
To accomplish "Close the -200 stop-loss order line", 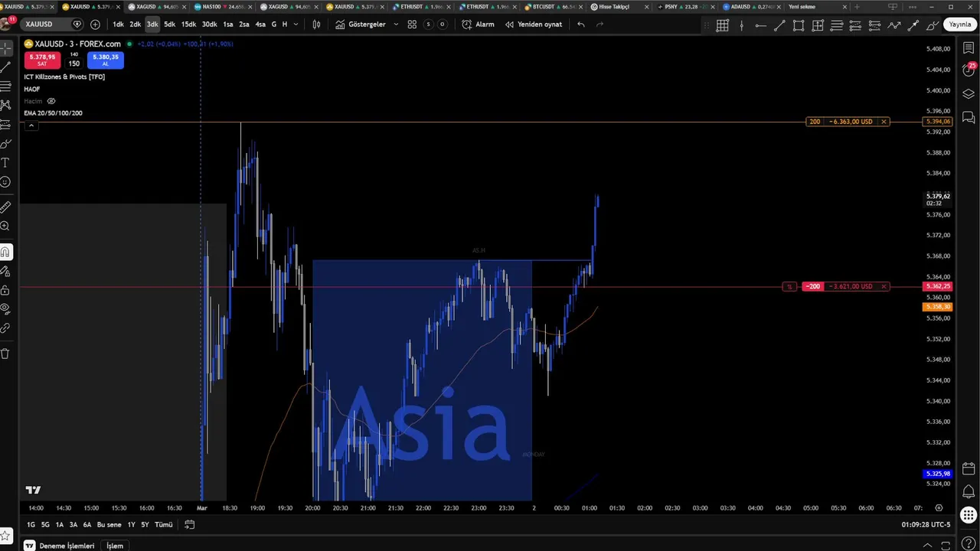I will click(884, 286).
